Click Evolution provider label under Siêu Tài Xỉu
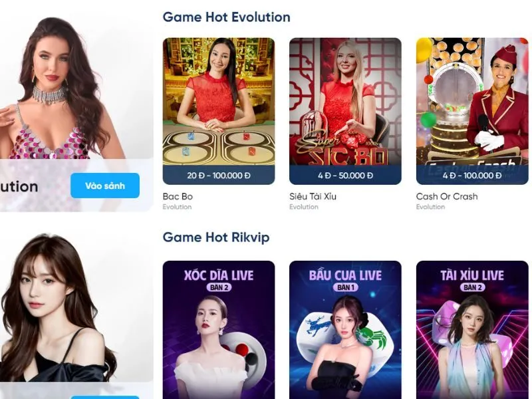Image resolution: width=532 pixels, height=399 pixels. 304,207
